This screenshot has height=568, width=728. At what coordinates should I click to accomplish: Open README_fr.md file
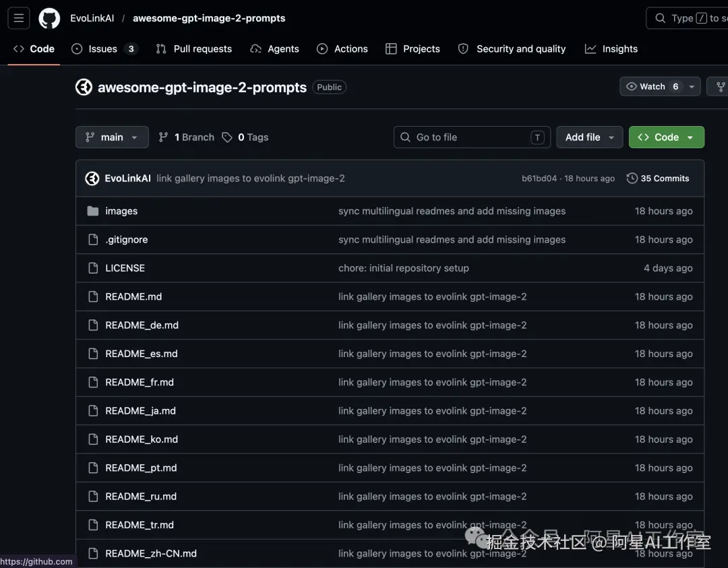[x=140, y=383]
